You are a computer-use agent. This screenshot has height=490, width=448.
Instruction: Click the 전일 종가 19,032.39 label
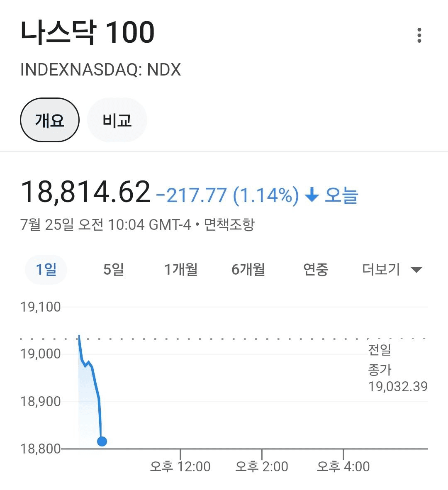[x=398, y=368]
